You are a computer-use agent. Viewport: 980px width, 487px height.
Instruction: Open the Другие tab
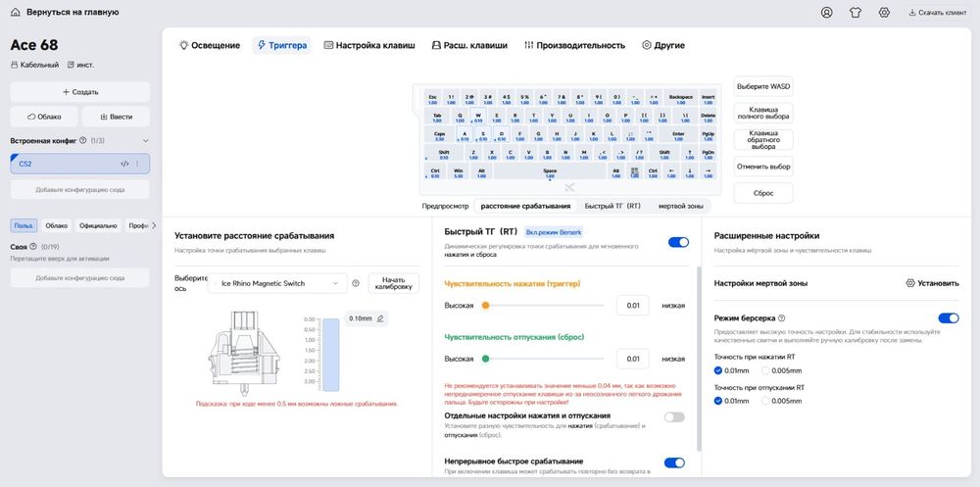pos(663,45)
